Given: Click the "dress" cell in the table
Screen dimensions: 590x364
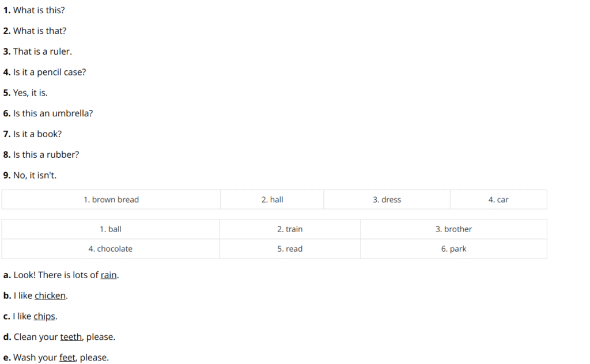Looking at the screenshot, I should (x=387, y=200).
